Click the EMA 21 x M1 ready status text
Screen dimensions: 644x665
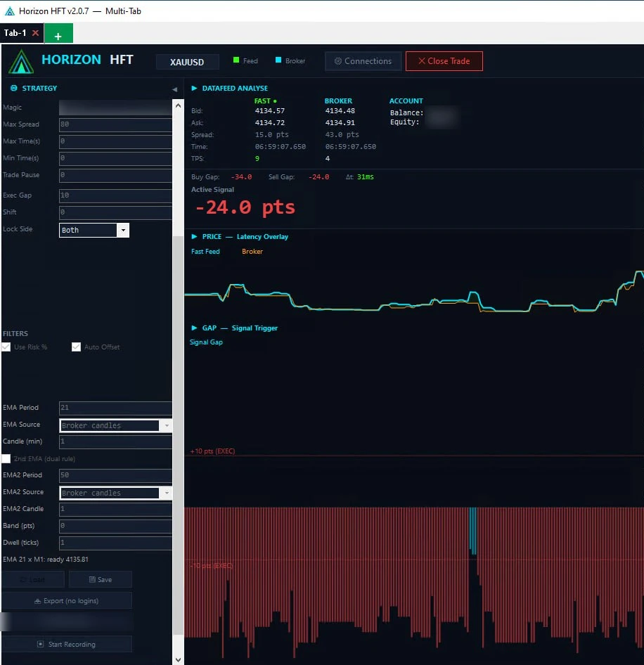[x=46, y=560]
